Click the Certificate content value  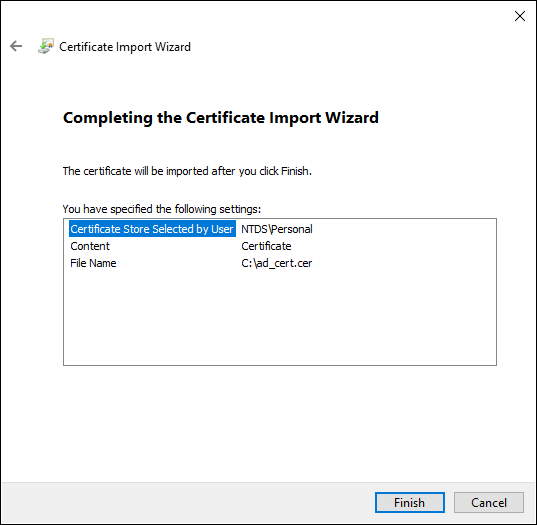pyautogui.click(x=266, y=246)
